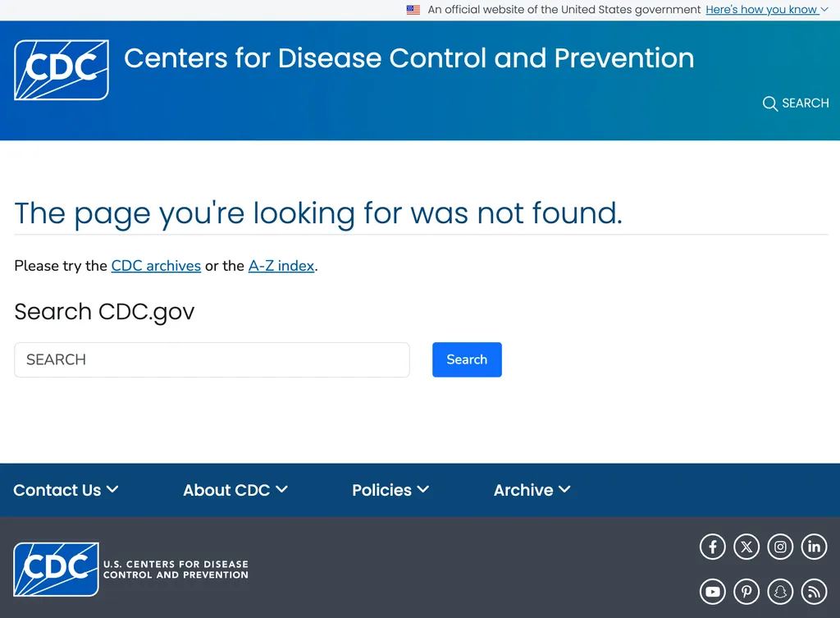Viewport: 840px width, 618px height.
Task: Open CDC YouTube icon in footer
Action: (x=712, y=591)
